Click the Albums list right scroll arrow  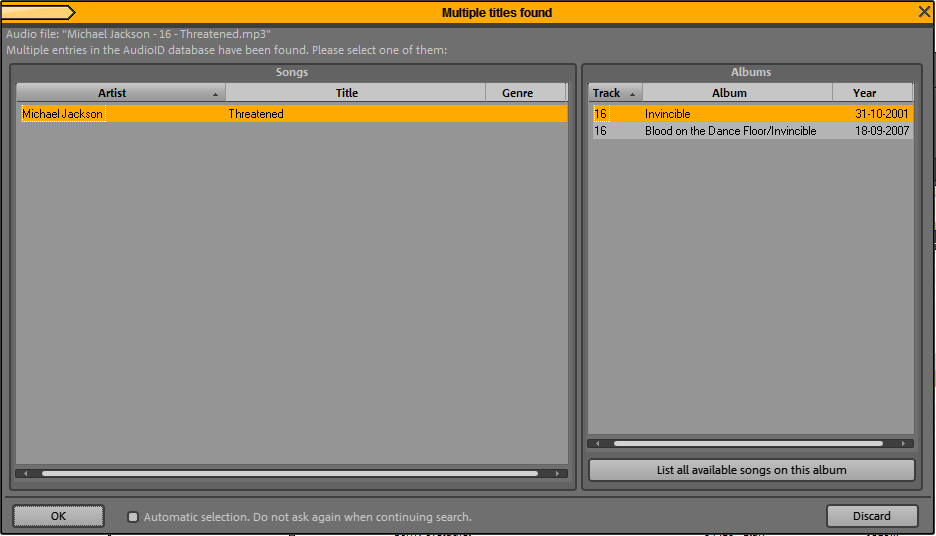tap(904, 443)
